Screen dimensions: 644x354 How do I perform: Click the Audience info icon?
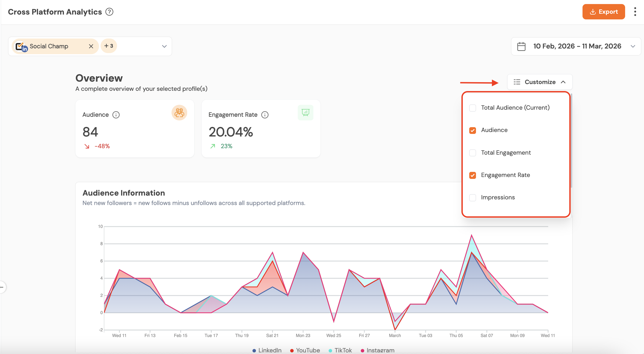(x=116, y=115)
